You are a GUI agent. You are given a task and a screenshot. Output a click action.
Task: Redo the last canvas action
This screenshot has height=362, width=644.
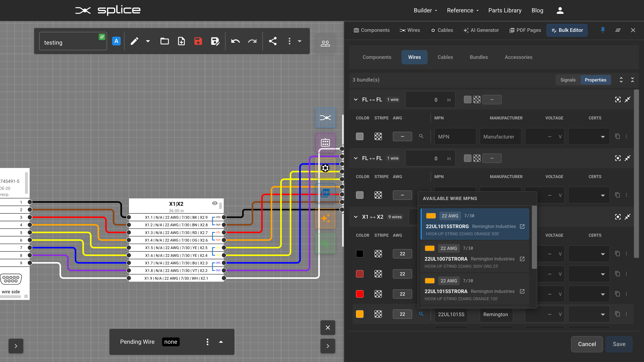click(x=252, y=41)
